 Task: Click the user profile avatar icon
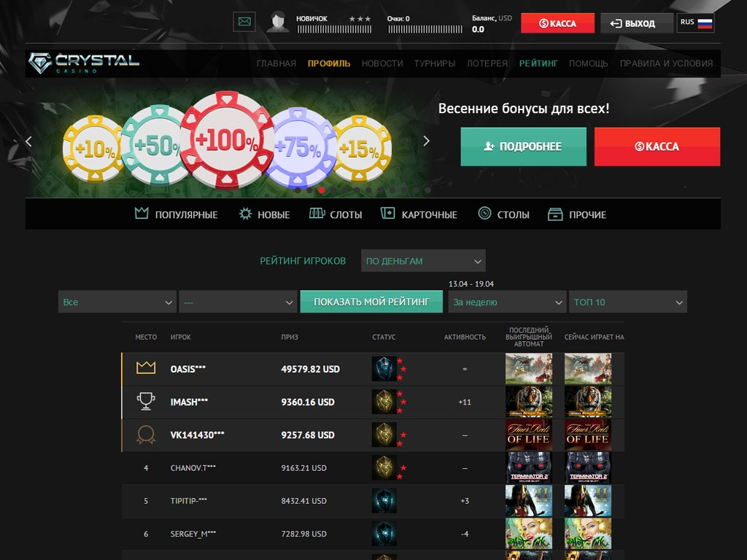pyautogui.click(x=277, y=22)
